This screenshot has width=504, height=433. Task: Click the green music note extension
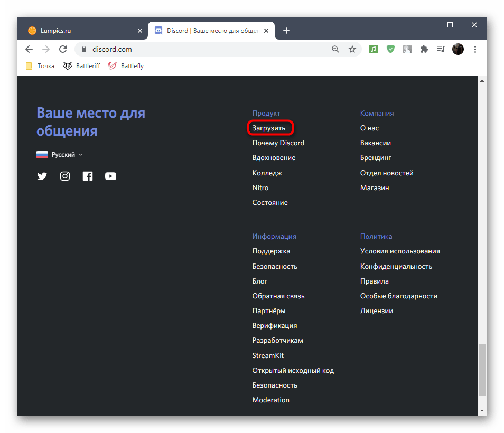click(x=374, y=49)
